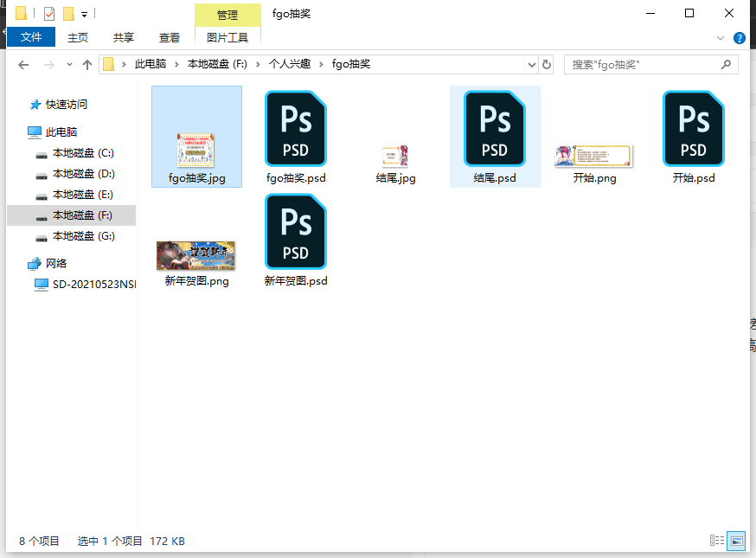
Task: Open 本地磁盘 (D:) in the sidebar
Action: tap(83, 174)
